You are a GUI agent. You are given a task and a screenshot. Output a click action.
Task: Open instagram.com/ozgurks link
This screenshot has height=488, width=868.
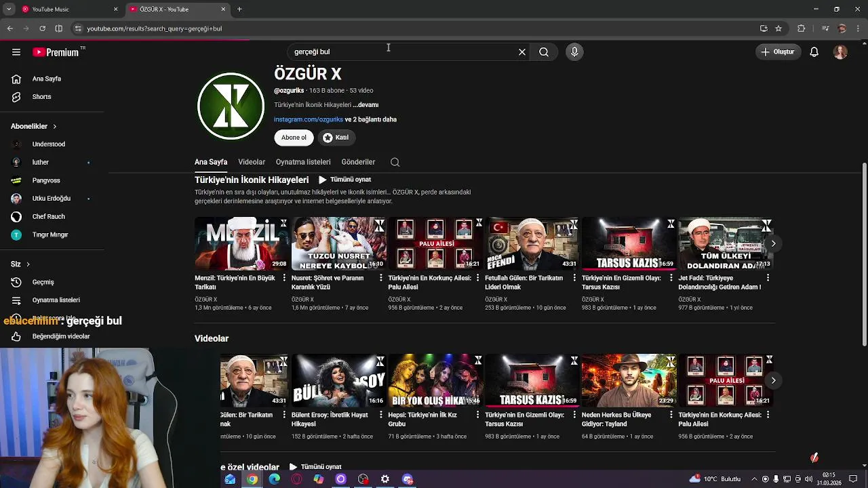click(x=309, y=119)
